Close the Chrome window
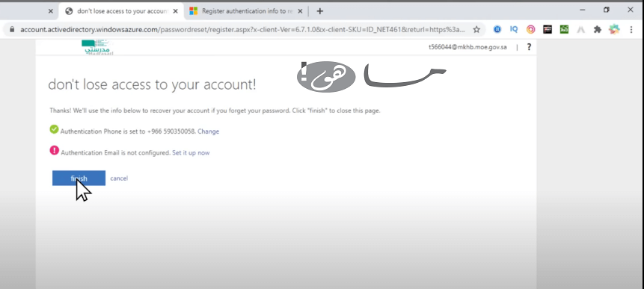The width and height of the screenshot is (644, 289). (x=631, y=10)
